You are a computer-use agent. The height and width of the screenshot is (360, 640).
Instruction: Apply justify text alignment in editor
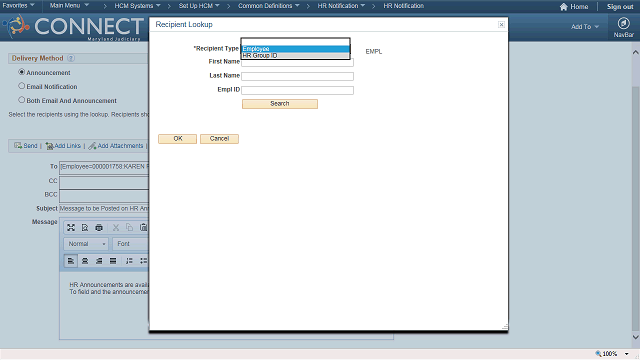point(113,261)
